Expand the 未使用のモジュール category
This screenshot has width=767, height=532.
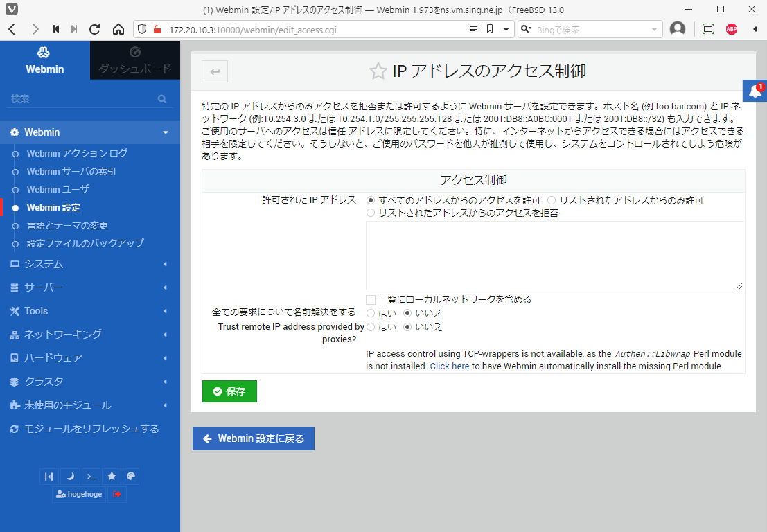(90, 405)
